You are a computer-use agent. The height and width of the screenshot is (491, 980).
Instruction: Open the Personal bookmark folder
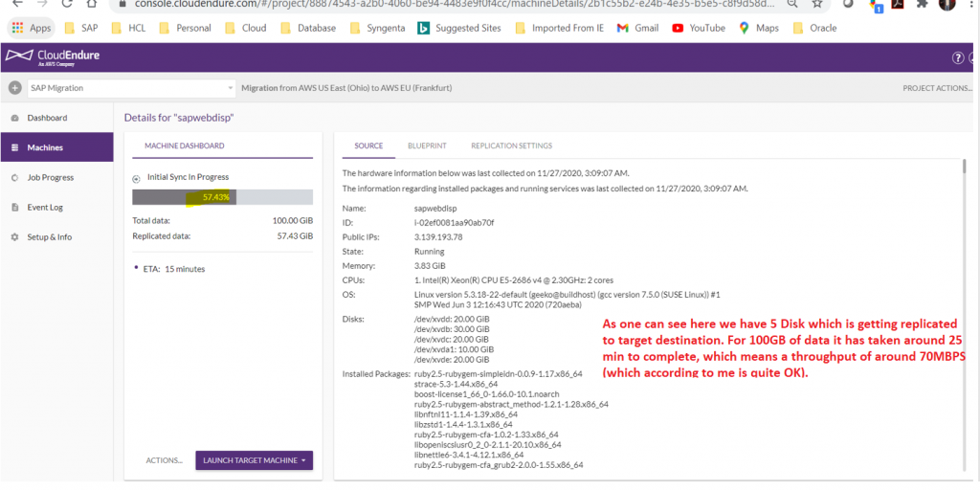[185, 28]
